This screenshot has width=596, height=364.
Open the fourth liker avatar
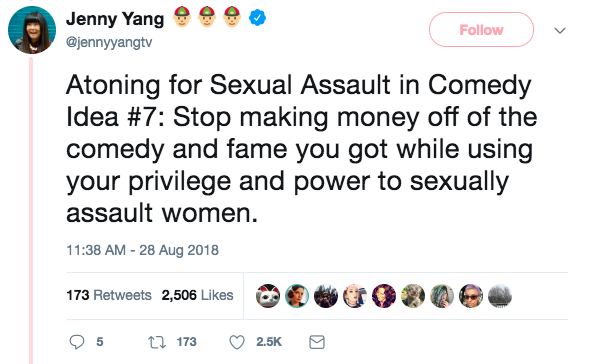[x=355, y=296]
